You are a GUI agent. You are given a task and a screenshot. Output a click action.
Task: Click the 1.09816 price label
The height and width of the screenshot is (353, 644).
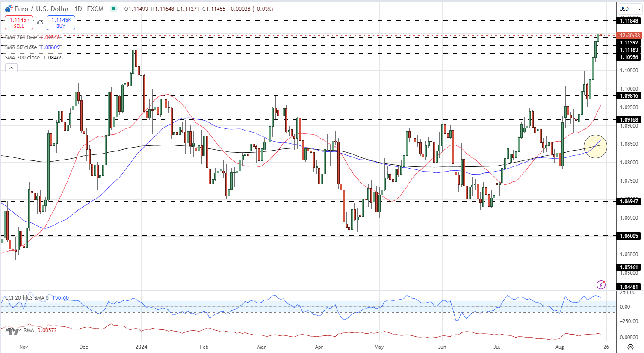[x=629, y=96]
